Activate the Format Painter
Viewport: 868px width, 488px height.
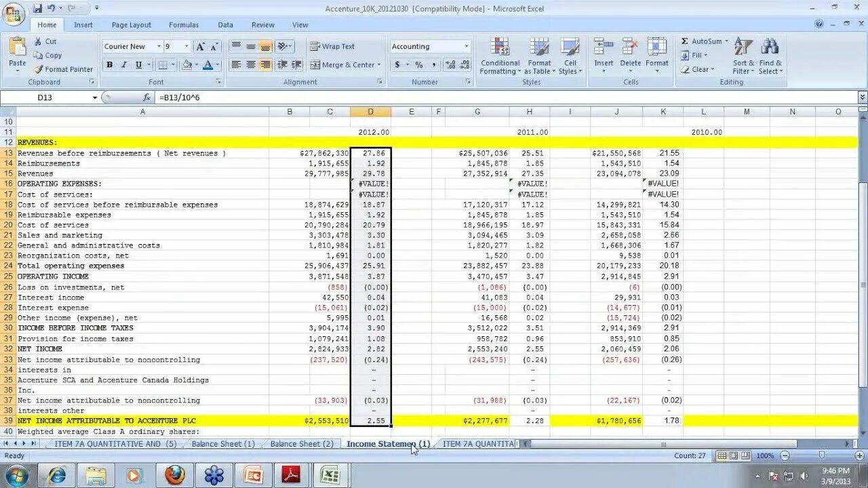click(x=64, y=69)
